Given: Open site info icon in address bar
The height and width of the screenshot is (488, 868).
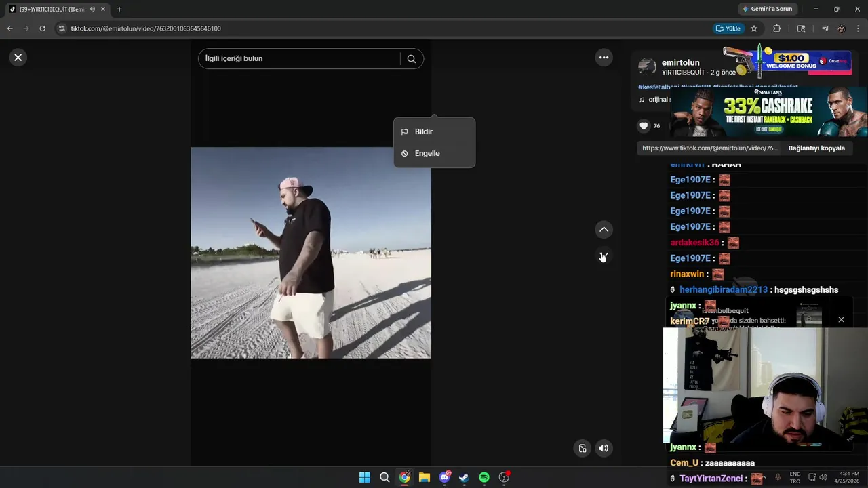Looking at the screenshot, I should [62, 28].
